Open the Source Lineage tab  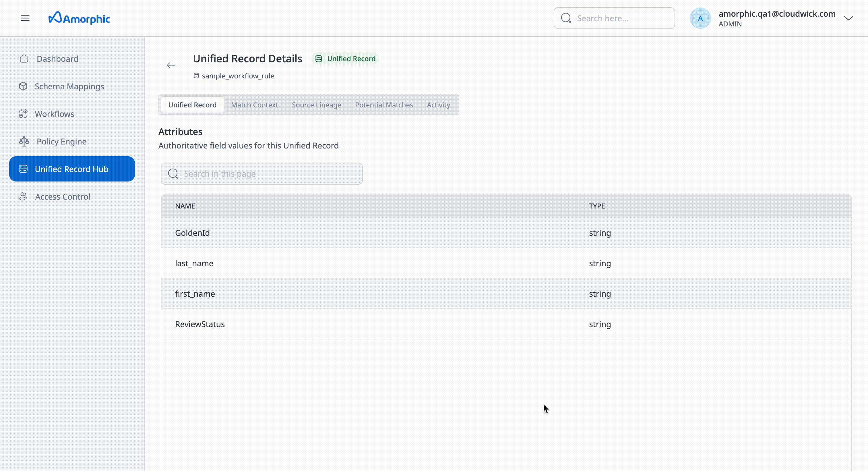pyautogui.click(x=316, y=105)
